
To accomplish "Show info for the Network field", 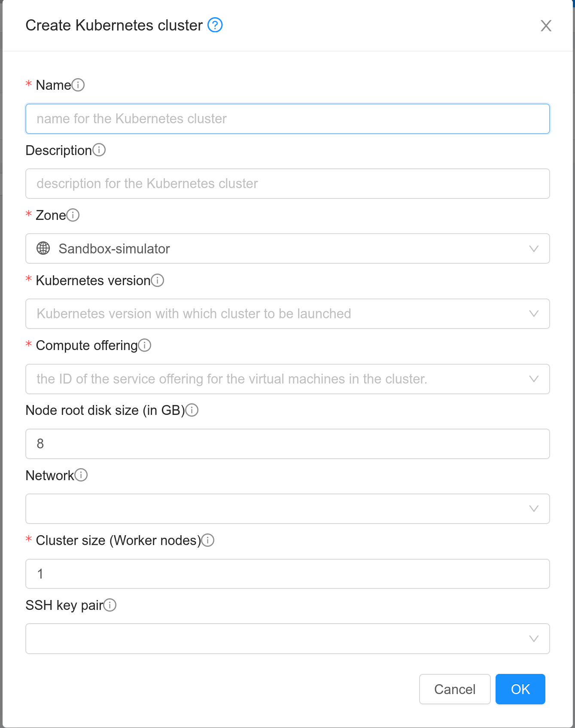I will 81,475.
